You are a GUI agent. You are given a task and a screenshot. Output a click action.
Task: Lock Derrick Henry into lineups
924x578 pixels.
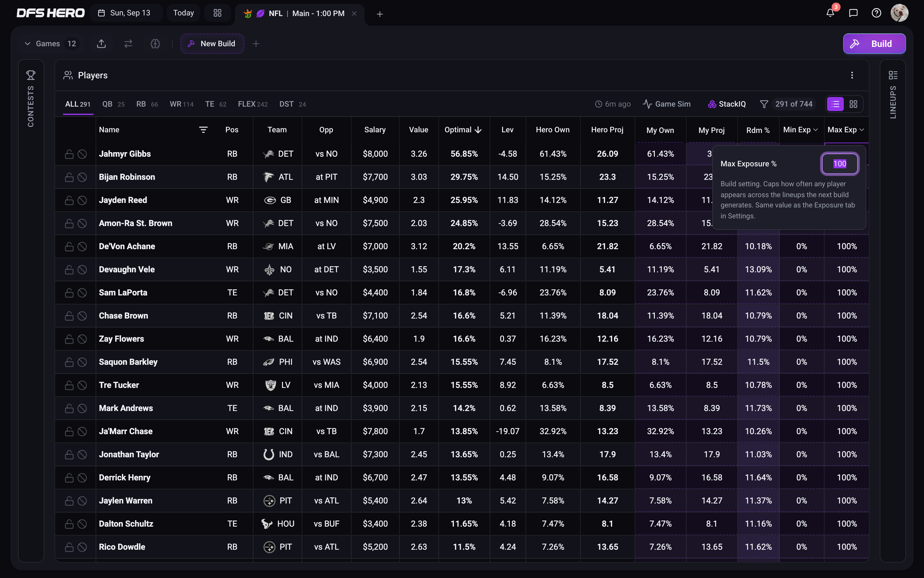click(69, 478)
